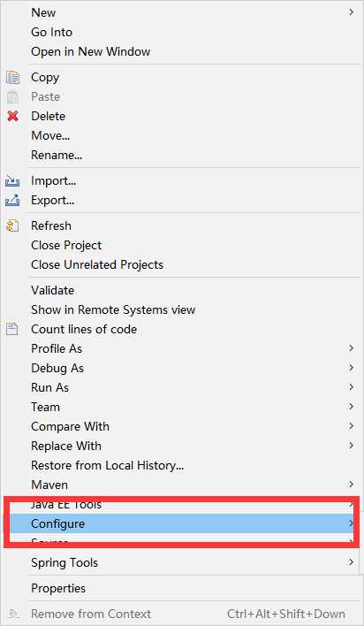Image resolution: width=364 pixels, height=626 pixels.
Task: Click the Import tray icon
Action: tap(12, 181)
